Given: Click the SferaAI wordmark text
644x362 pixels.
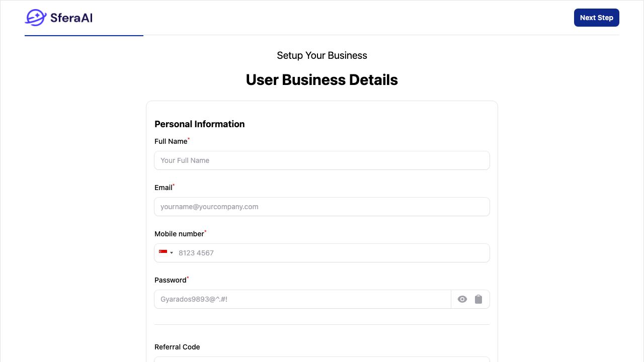Looking at the screenshot, I should coord(71,18).
